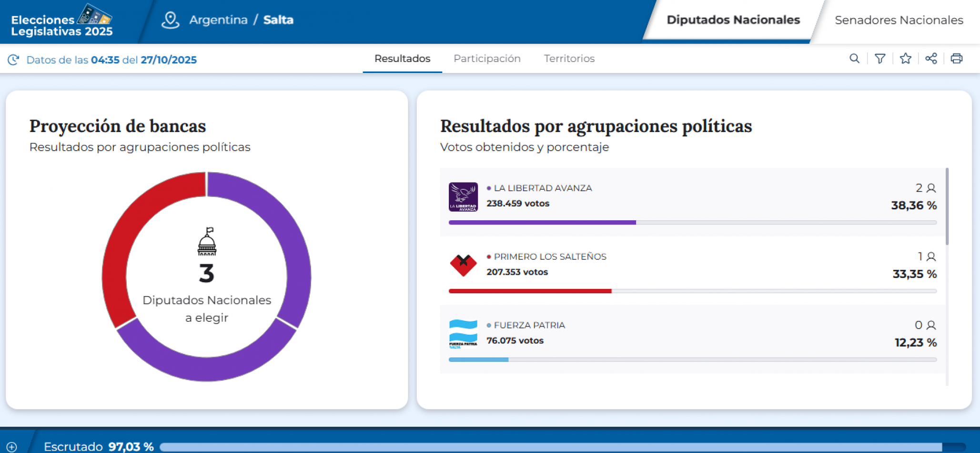Open the filter funnel icon

(x=880, y=59)
